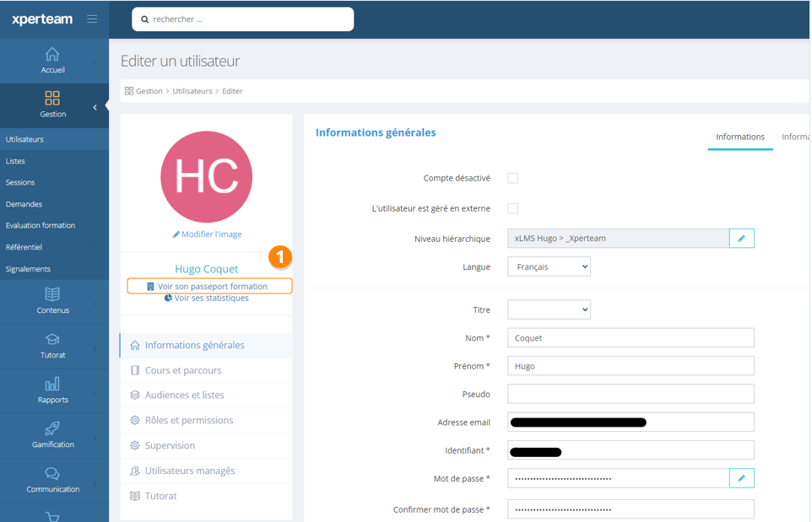This screenshot has height=522, width=812.
Task: Switch to the Informations tab
Action: click(x=740, y=137)
